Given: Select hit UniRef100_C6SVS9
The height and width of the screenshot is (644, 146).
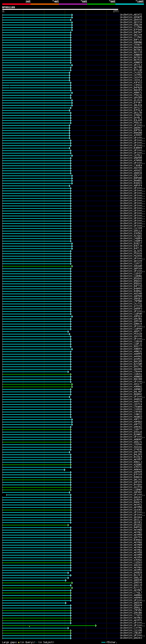Looking at the screenshot, I should tap(131, 77).
